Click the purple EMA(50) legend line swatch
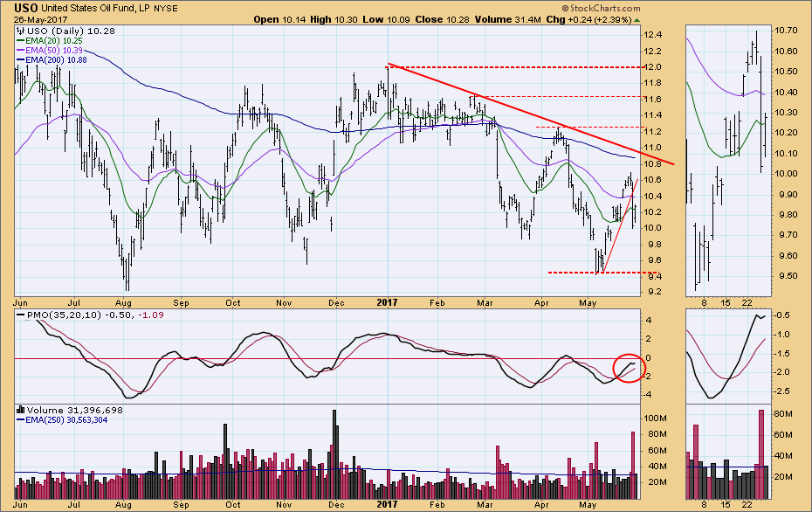812x512 pixels. click(x=21, y=51)
